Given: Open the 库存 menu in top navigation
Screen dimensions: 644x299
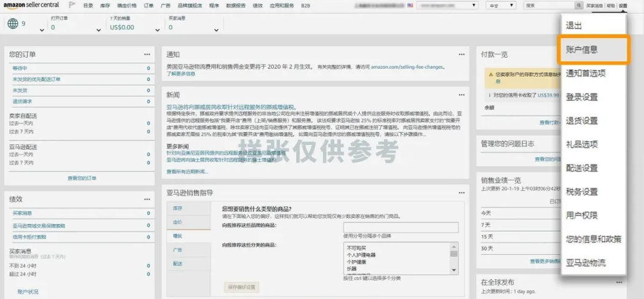Looking at the screenshot, I should coord(105,6).
